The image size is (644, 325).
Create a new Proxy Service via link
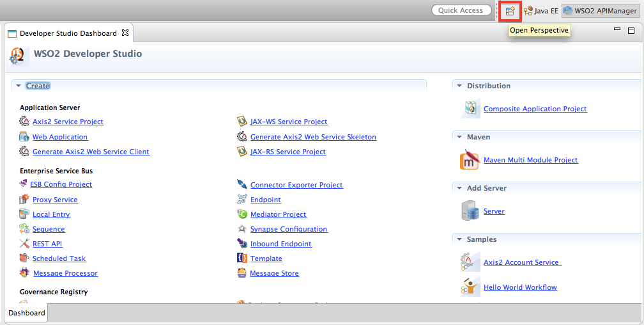point(55,200)
